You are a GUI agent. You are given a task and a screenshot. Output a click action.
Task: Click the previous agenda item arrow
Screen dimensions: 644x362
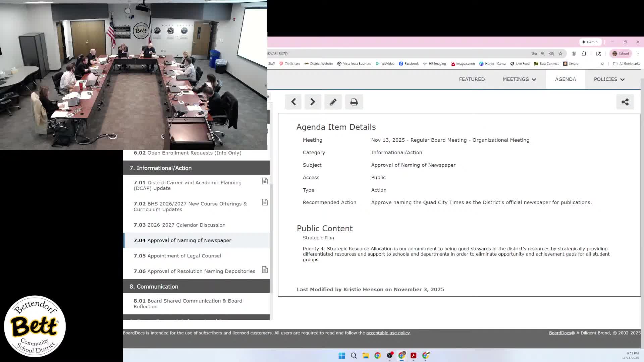[x=293, y=102]
